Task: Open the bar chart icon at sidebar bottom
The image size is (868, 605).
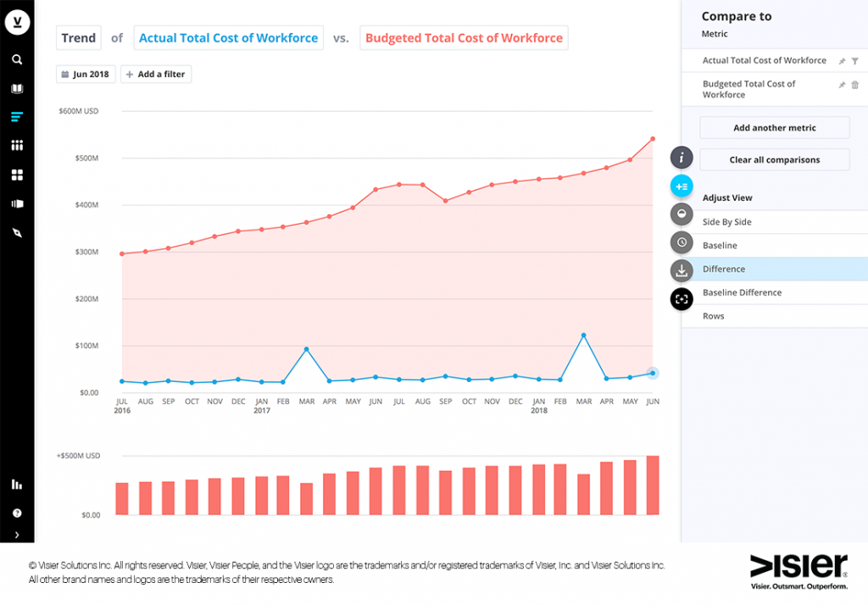Action: (x=17, y=483)
